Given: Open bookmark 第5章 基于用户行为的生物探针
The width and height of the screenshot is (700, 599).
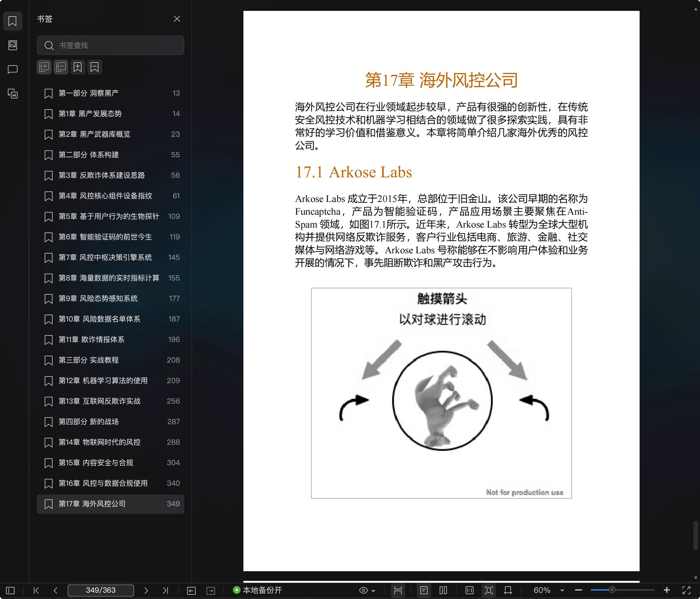Looking at the screenshot, I should click(111, 216).
